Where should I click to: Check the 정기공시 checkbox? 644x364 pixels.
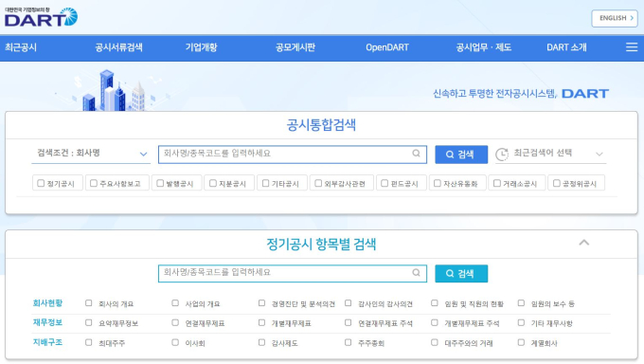click(41, 183)
